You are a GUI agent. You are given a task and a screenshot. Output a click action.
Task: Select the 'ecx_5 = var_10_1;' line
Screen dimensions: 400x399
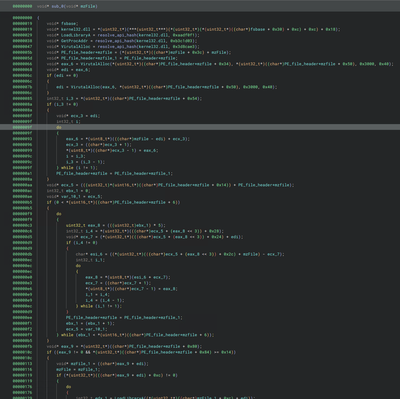pos(86,329)
